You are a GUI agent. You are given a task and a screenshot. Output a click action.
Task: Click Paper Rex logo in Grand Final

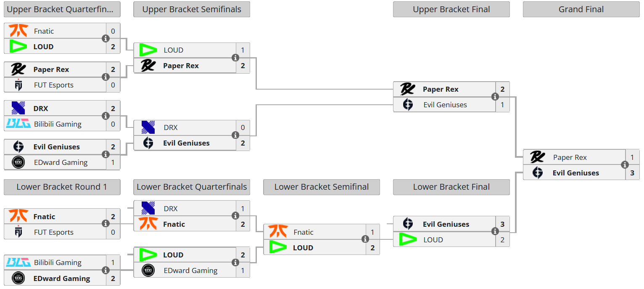click(x=537, y=157)
